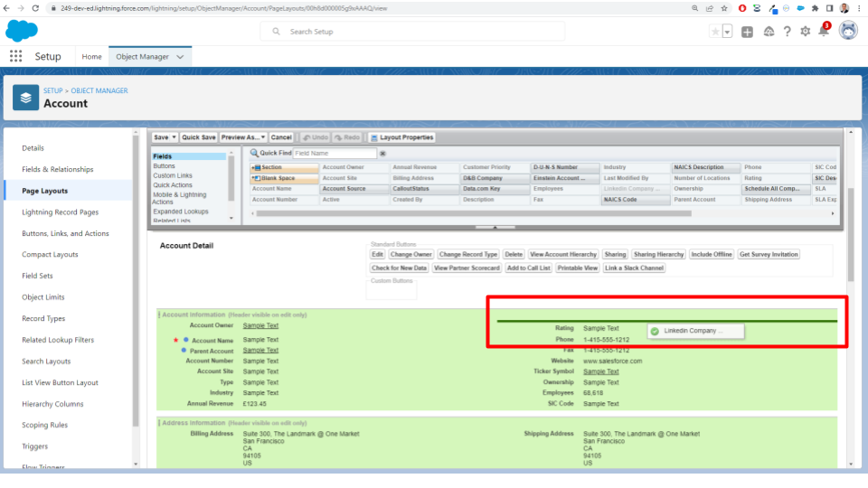Click the Quick Find magnifier icon
Image resolution: width=868 pixels, height=488 pixels.
pos(254,153)
